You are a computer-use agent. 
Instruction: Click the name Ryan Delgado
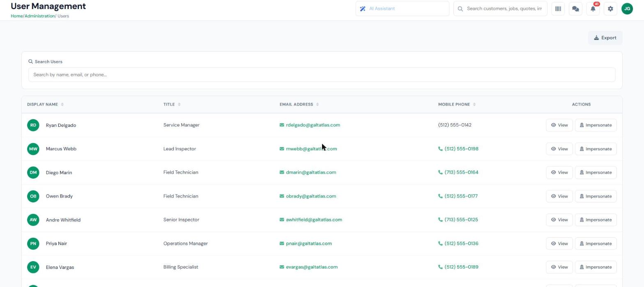tap(61, 125)
